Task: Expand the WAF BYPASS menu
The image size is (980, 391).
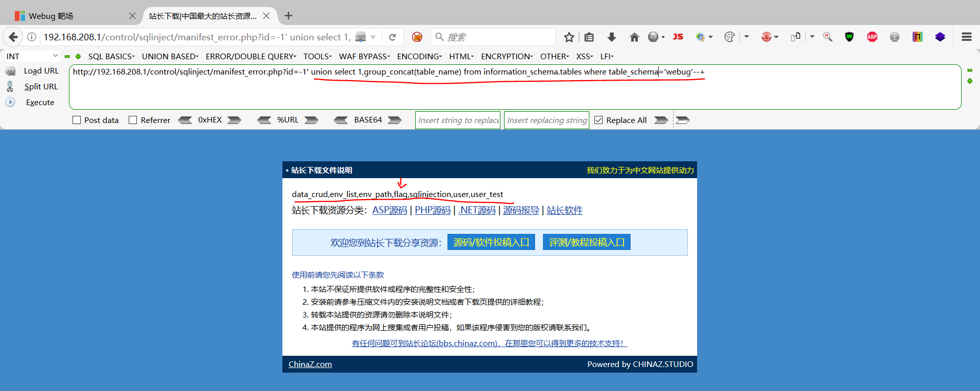Action: [365, 56]
